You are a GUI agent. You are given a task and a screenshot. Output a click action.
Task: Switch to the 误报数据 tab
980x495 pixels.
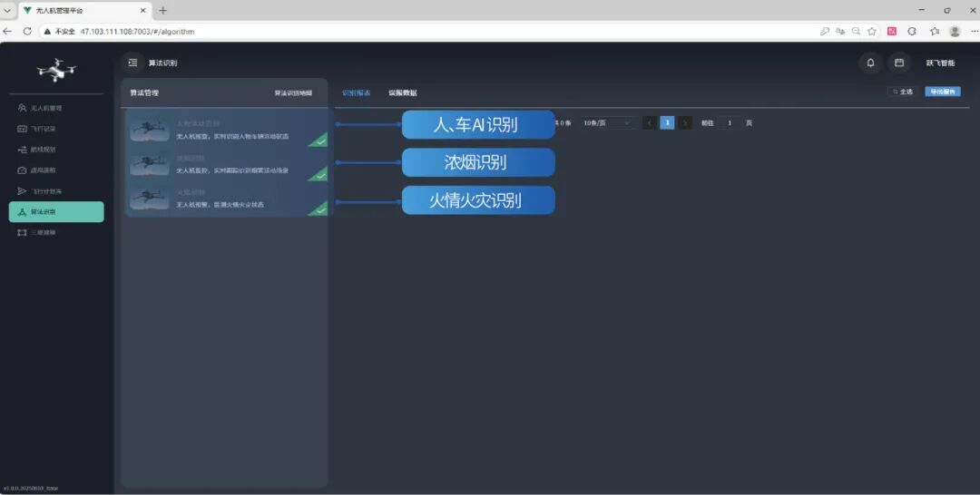point(403,92)
